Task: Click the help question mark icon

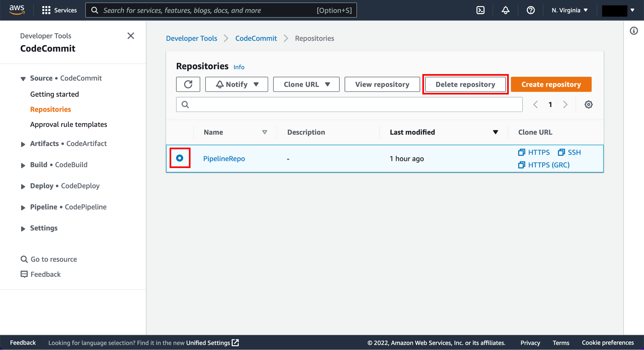Action: pyautogui.click(x=530, y=10)
